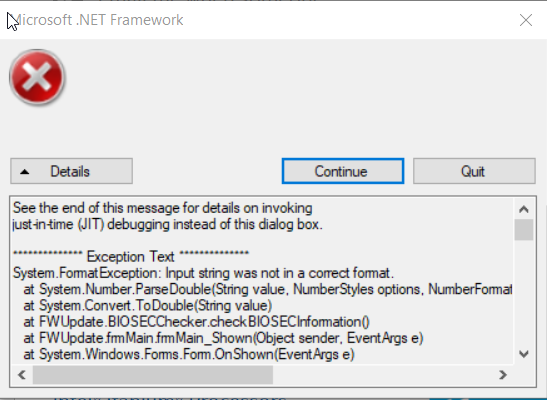This screenshot has width=547, height=400.
Task: Click the vertical scrollbar up arrow
Action: coord(524,209)
